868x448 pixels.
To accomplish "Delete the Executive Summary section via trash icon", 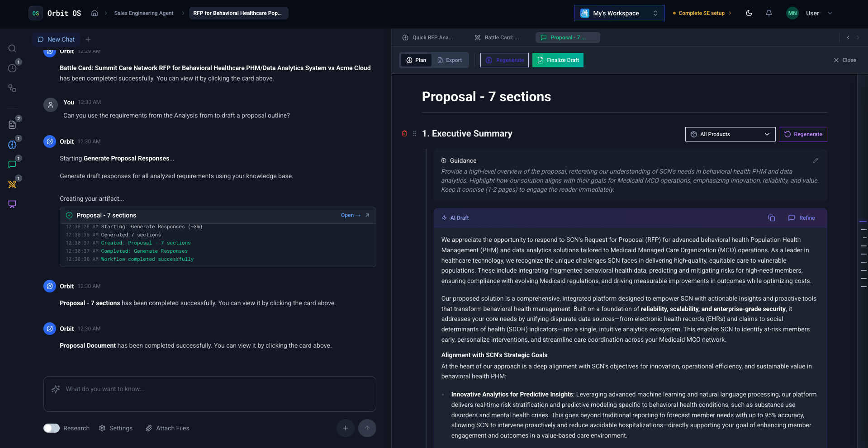I will pos(404,134).
